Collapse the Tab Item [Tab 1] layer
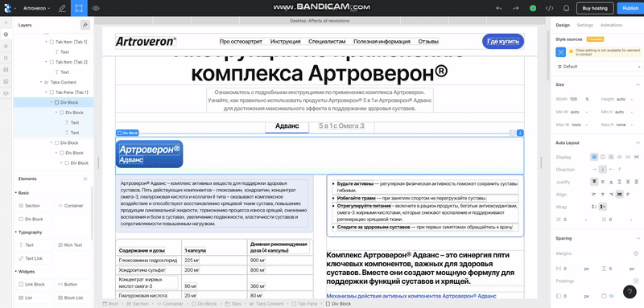Image resolution: width=644 pixels, height=308 pixels. [x=47, y=42]
